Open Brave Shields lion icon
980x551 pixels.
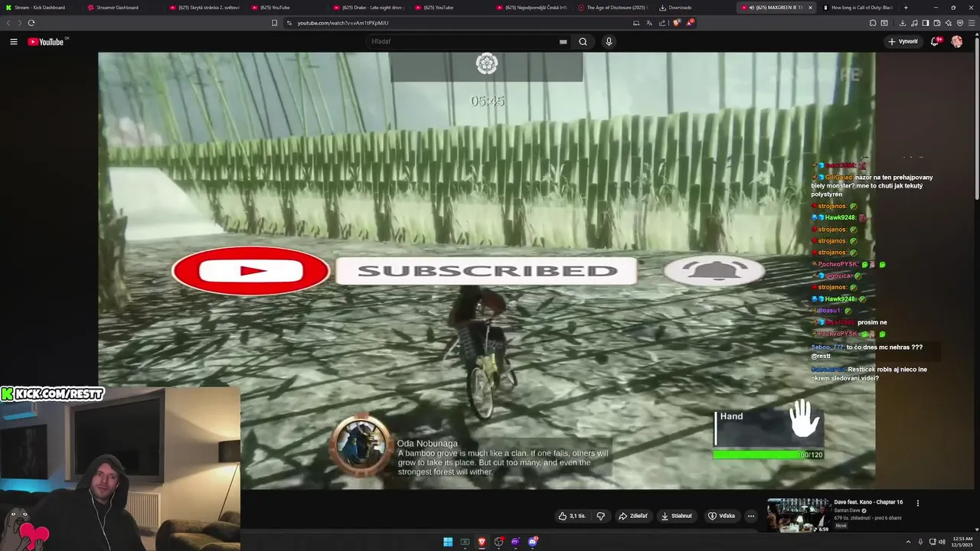pyautogui.click(x=676, y=23)
